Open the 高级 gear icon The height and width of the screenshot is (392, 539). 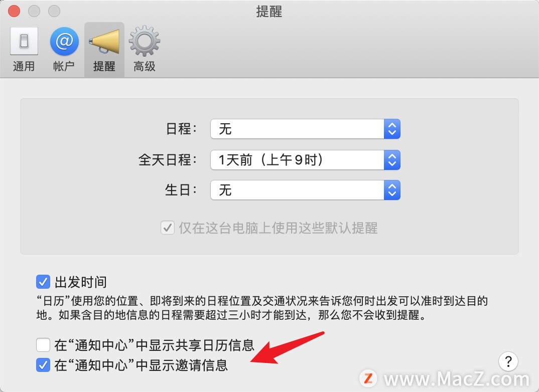145,41
